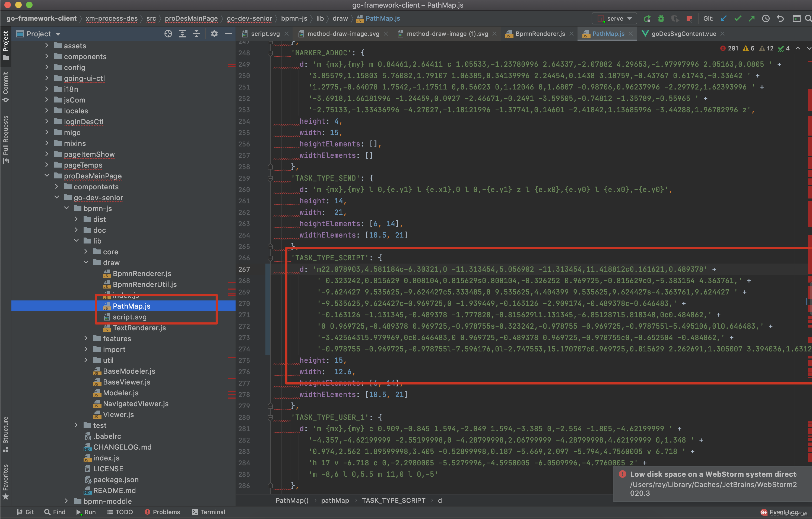
Task: Click the yellow warnings count 6 indicator
Action: coord(748,48)
